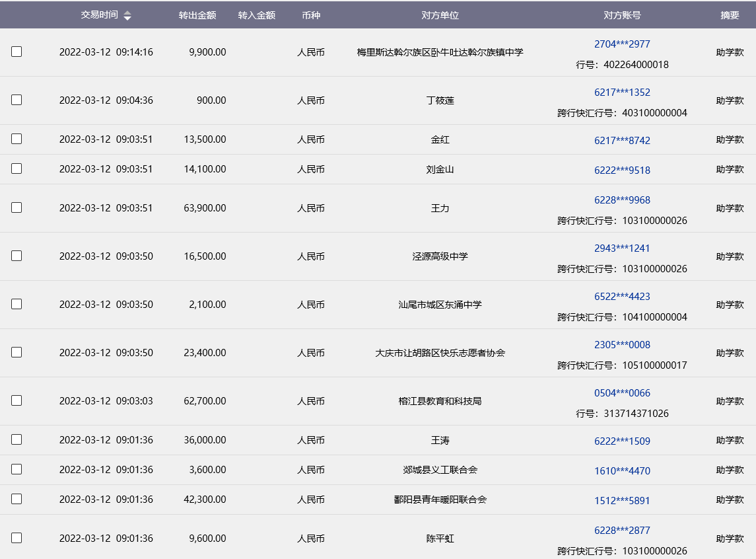Screen dimensions: 756x559
Task: Click the sort arrows beside 交易时间
Action: (x=127, y=15)
